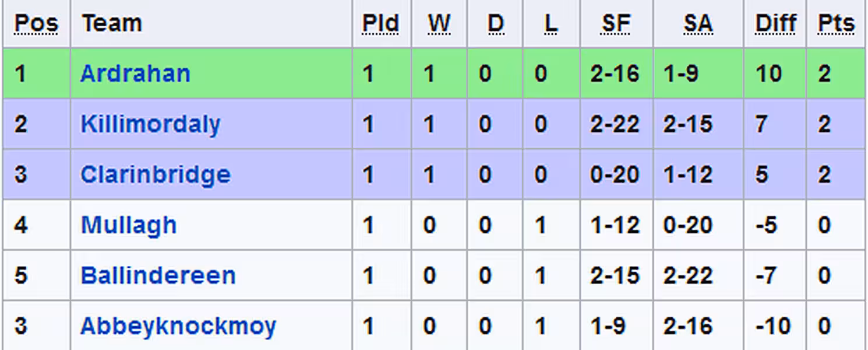868x350 pixels.
Task: Open the Clarinbridge team link
Action: click(155, 174)
